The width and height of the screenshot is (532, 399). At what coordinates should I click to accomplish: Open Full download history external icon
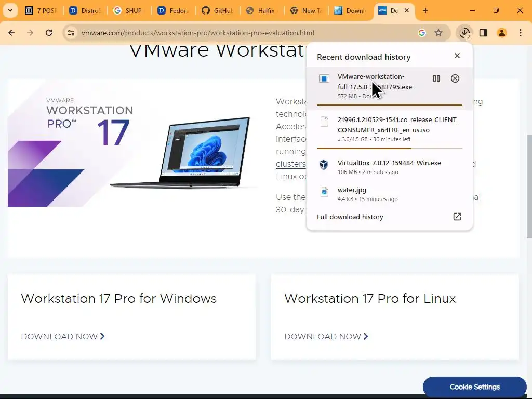457,217
